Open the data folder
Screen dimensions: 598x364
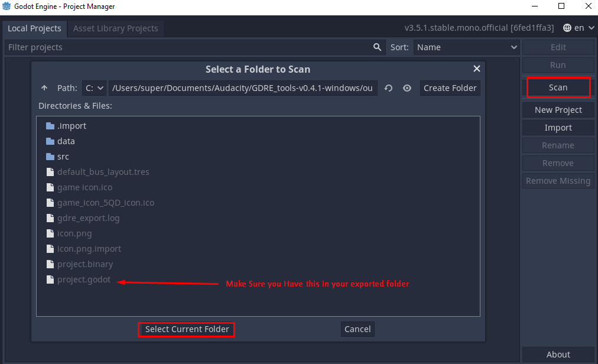pyautogui.click(x=66, y=141)
